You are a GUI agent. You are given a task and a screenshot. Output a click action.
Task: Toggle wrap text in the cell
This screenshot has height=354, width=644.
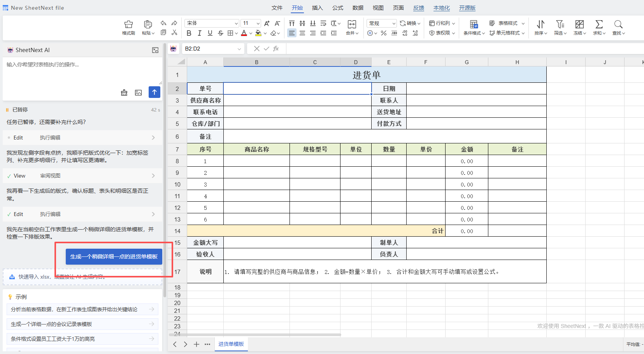pos(323,23)
